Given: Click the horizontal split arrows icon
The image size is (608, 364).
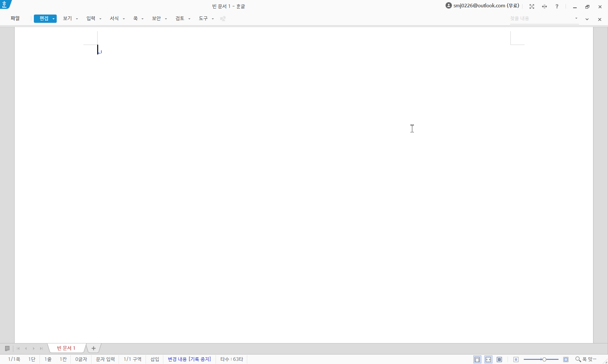Looking at the screenshot, I should (x=544, y=7).
